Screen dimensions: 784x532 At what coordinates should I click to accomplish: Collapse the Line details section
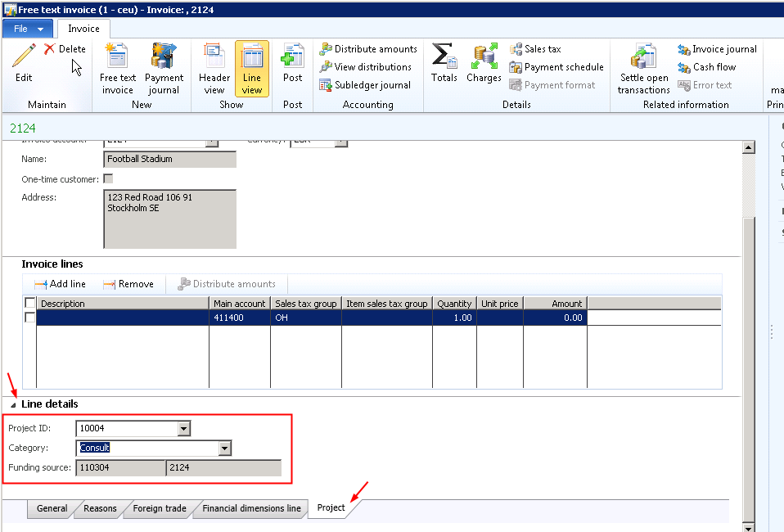[x=13, y=404]
